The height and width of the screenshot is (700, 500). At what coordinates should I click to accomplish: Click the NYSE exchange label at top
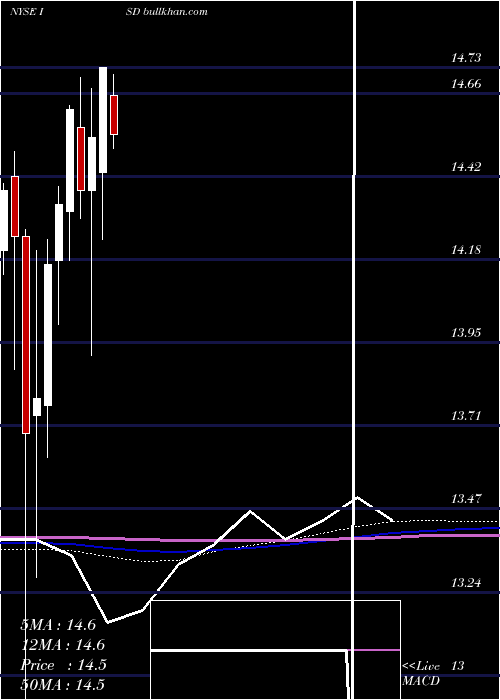click(x=23, y=12)
